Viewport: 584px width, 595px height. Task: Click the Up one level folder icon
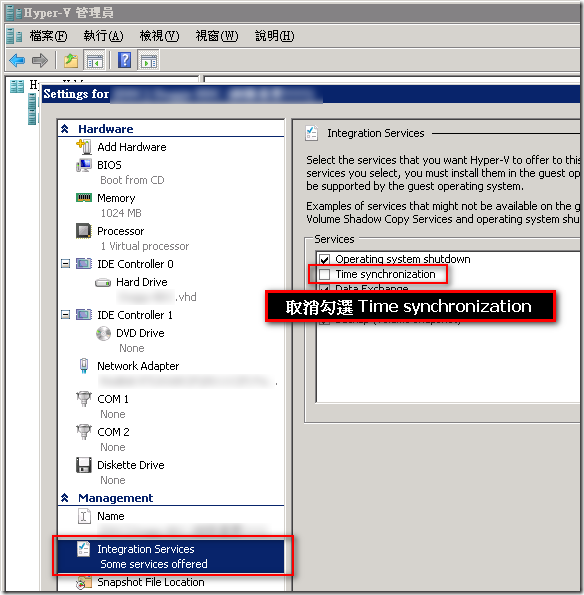71,60
